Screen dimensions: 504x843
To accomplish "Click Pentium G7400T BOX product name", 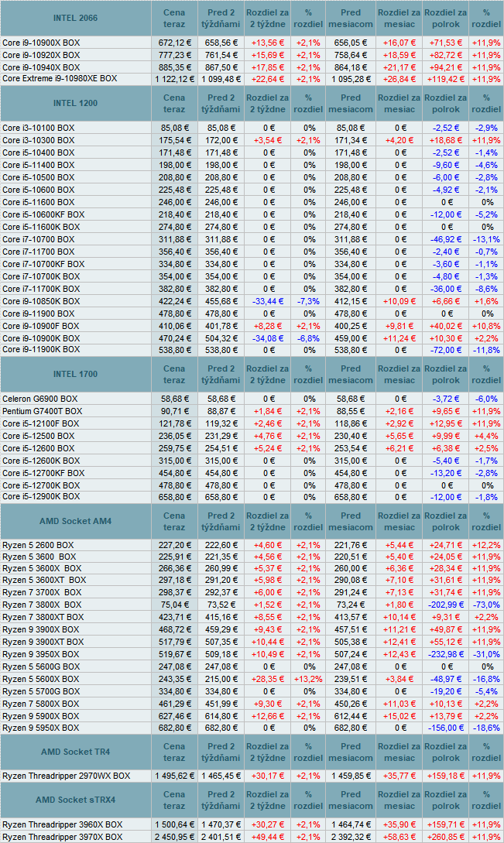I will click(x=43, y=411).
